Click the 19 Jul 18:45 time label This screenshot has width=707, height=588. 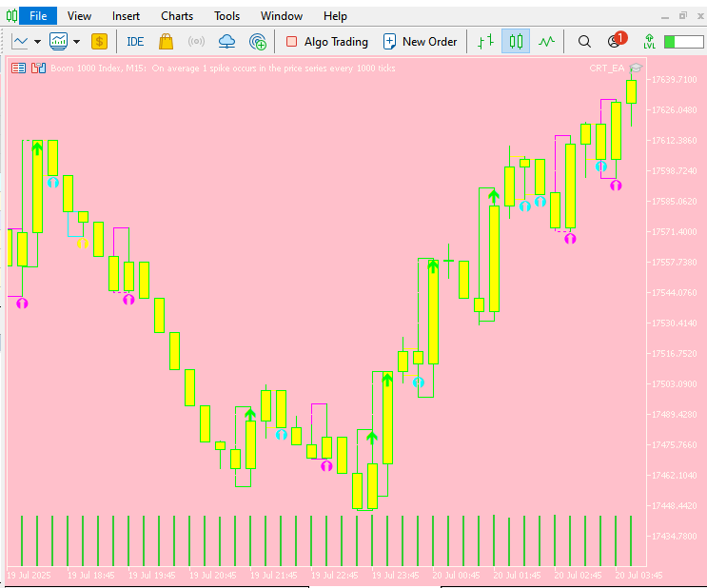[x=91, y=576]
